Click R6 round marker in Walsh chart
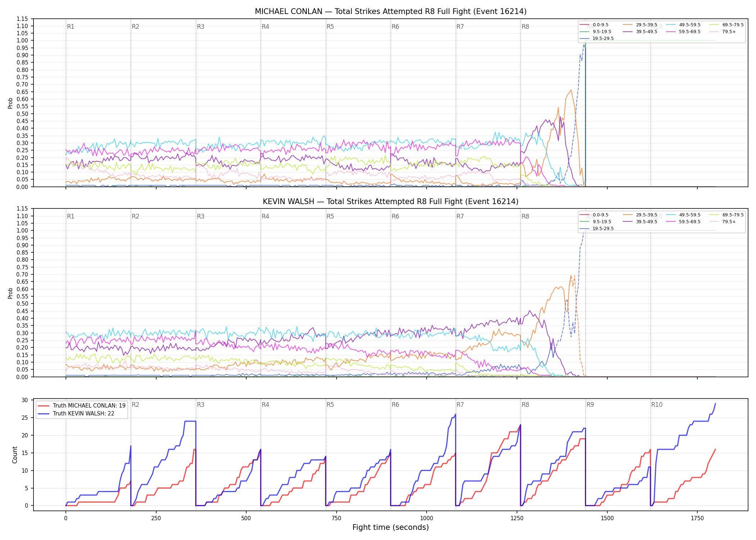756x540 pixels. coord(395,216)
